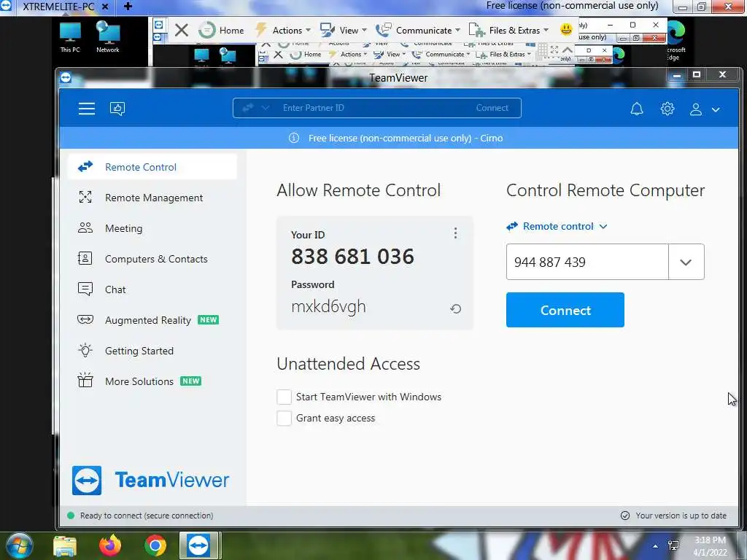This screenshot has height=560, width=747.
Task: Expand the connection mode arrow in header search
Action: click(x=266, y=108)
